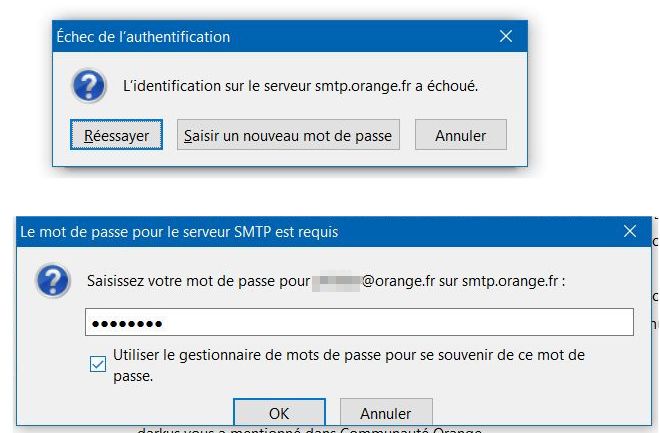
Task: Uncheck the password manager remember checkbox
Action: point(97,365)
